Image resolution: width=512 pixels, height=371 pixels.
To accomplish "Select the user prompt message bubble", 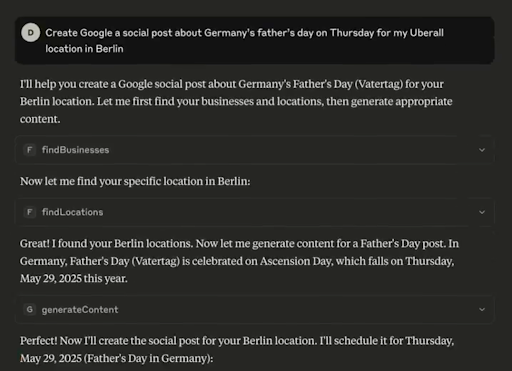I will click(x=255, y=40).
